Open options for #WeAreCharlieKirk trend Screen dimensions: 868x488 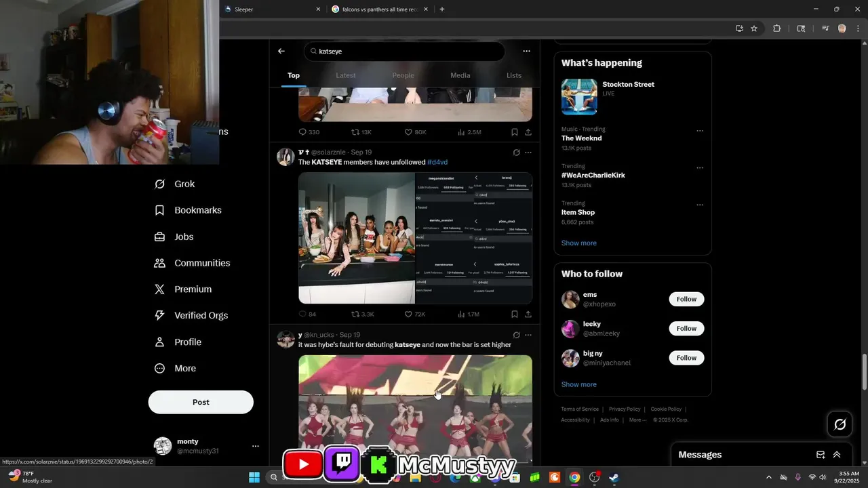(x=700, y=168)
